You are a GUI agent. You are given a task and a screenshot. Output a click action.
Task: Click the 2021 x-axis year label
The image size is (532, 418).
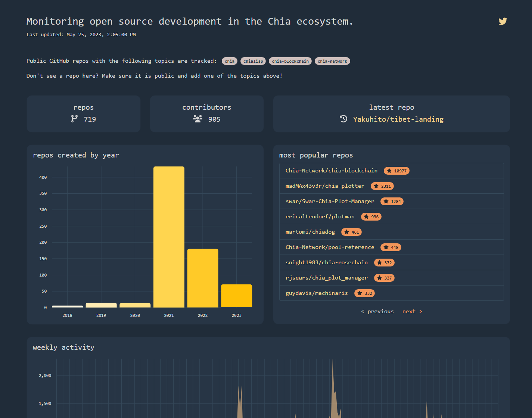pos(169,315)
